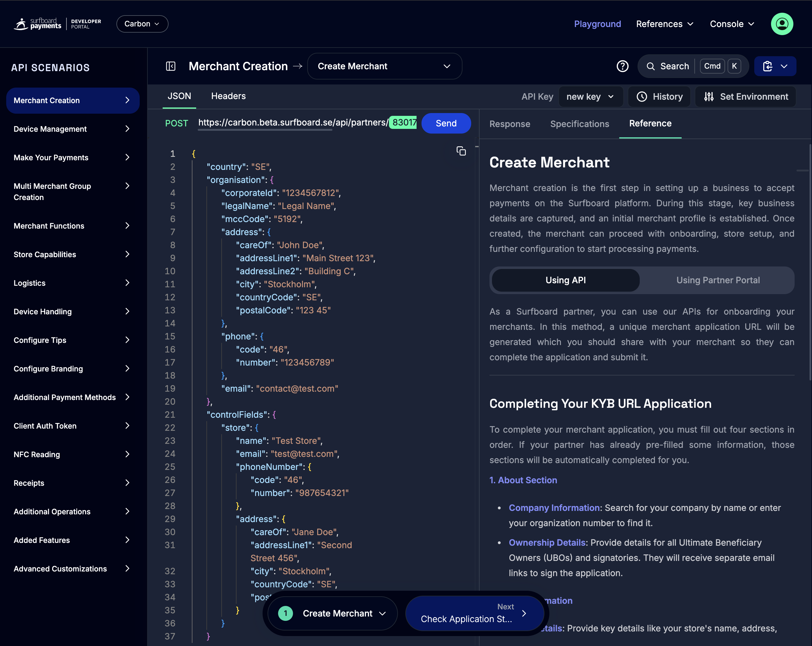Screen dimensions: 812x646
Task: Select the Using API option
Action: pyautogui.click(x=565, y=280)
